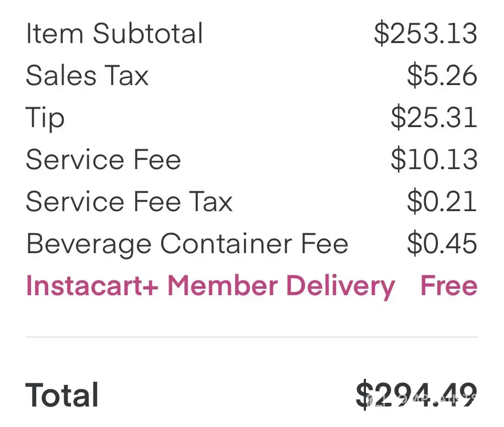Select the $0.21 service fee tax amount

442,202
